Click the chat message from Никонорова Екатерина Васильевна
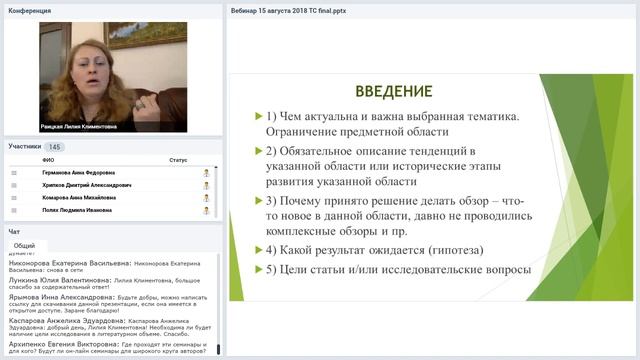This screenshot has height=360, width=640. click(x=105, y=267)
